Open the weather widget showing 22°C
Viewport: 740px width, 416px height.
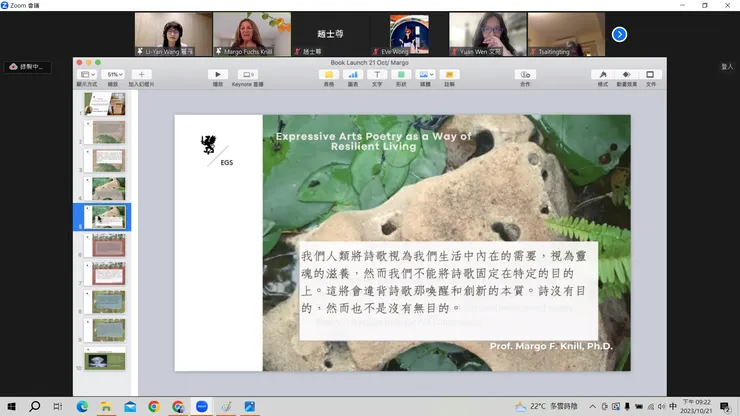546,407
